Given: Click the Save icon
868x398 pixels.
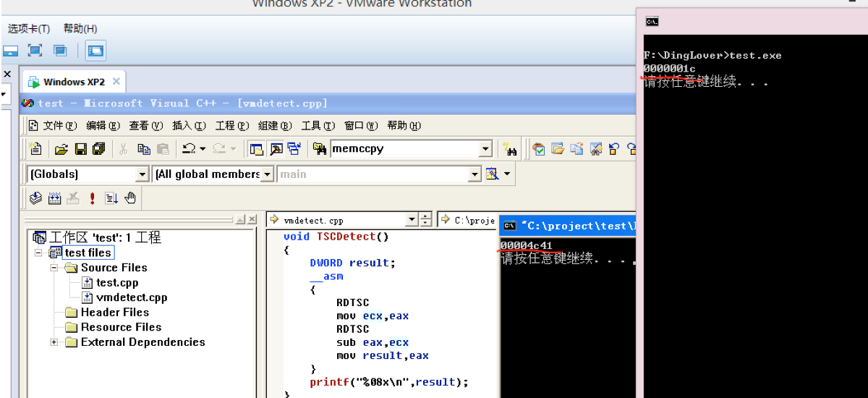Looking at the screenshot, I should tap(80, 149).
